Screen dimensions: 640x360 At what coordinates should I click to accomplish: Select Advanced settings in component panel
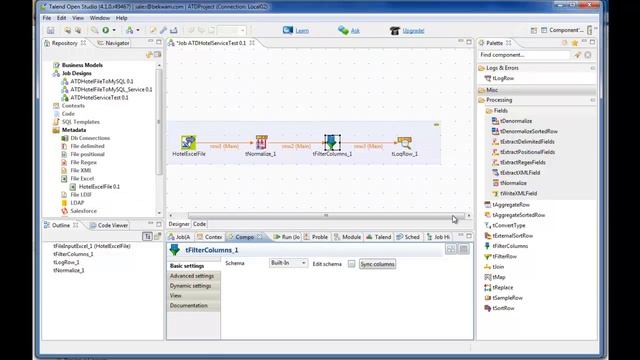193,276
